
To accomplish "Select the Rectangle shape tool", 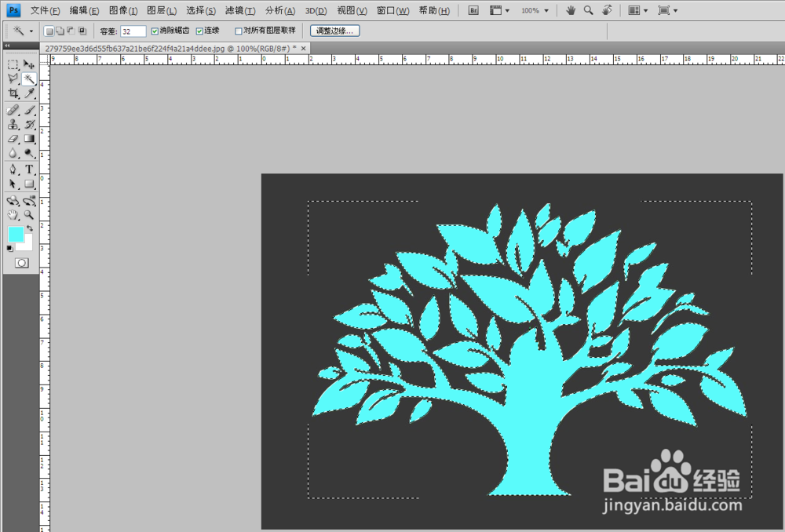I will pyautogui.click(x=29, y=184).
